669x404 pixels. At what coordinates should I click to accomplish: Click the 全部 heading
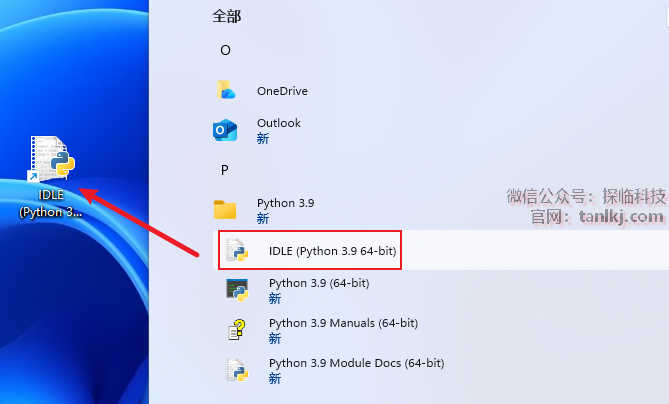pos(227,16)
